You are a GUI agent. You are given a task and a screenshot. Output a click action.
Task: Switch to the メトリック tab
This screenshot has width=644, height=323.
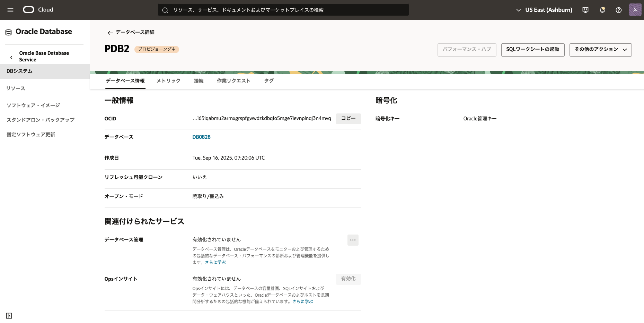(x=168, y=81)
